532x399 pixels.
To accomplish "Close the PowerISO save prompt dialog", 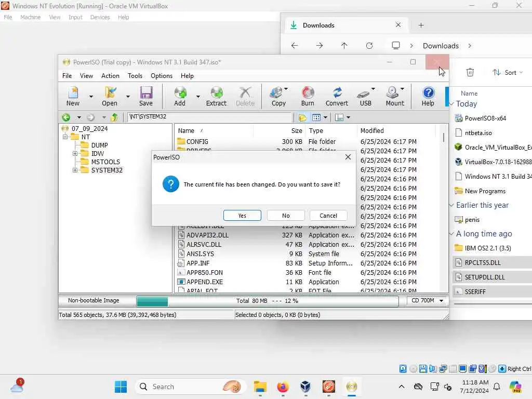I will click(348, 157).
